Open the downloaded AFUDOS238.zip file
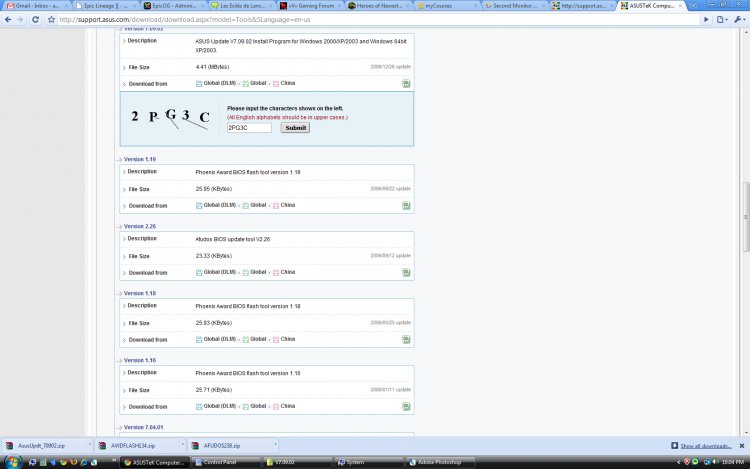This screenshot has width=750, height=469. (x=221, y=446)
